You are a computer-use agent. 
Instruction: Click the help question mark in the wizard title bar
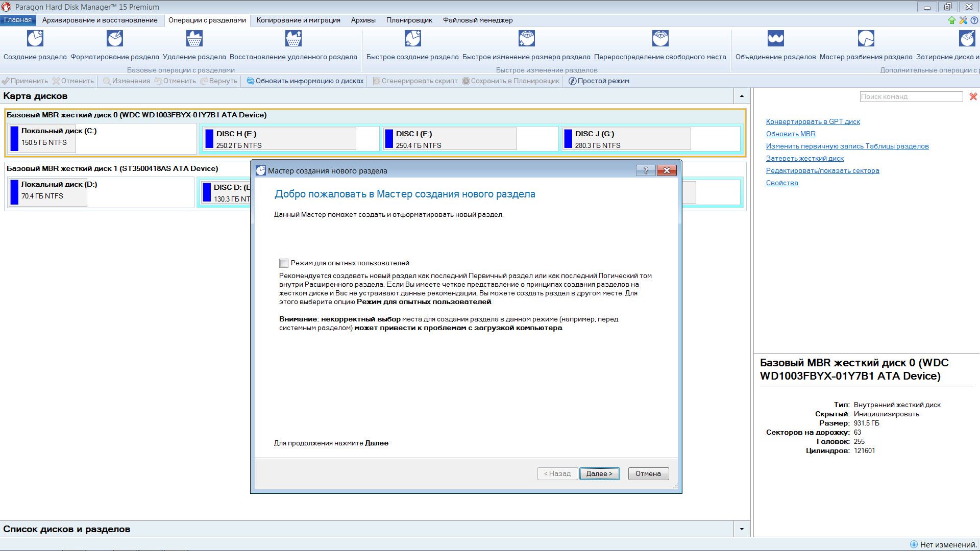[x=646, y=170]
